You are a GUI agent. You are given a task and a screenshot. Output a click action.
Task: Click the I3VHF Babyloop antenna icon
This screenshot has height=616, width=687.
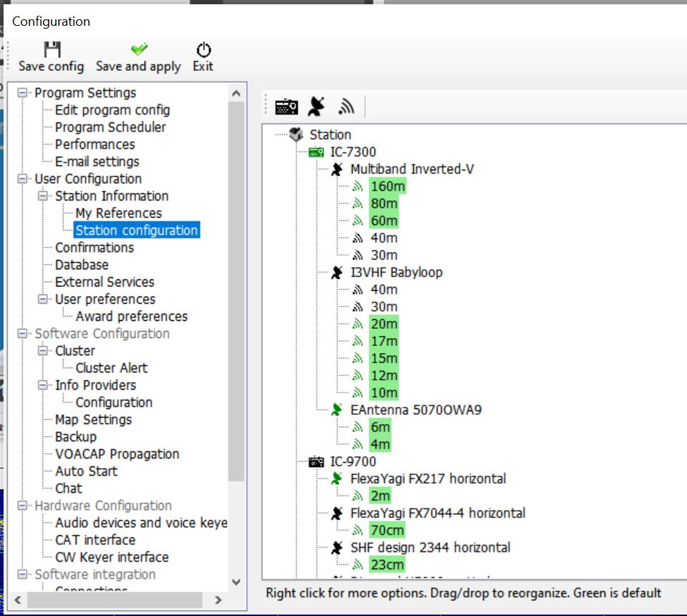[337, 272]
